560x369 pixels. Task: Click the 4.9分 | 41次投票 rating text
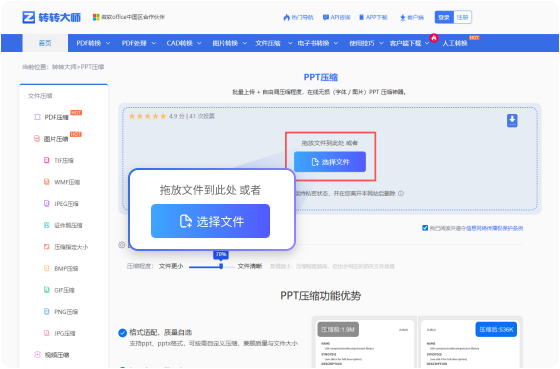[192, 116]
